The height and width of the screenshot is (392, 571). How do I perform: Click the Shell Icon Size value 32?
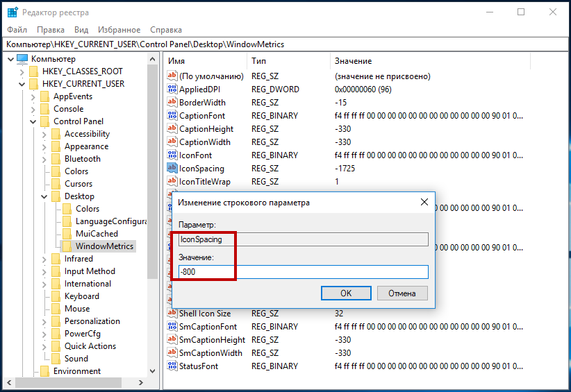339,314
